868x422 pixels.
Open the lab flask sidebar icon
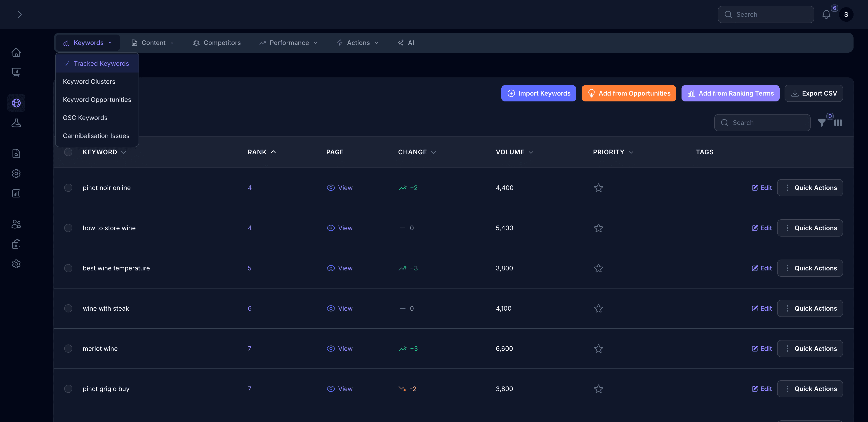[x=16, y=123]
